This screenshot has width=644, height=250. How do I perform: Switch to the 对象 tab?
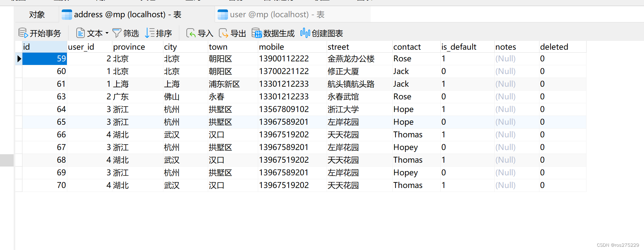(37, 15)
